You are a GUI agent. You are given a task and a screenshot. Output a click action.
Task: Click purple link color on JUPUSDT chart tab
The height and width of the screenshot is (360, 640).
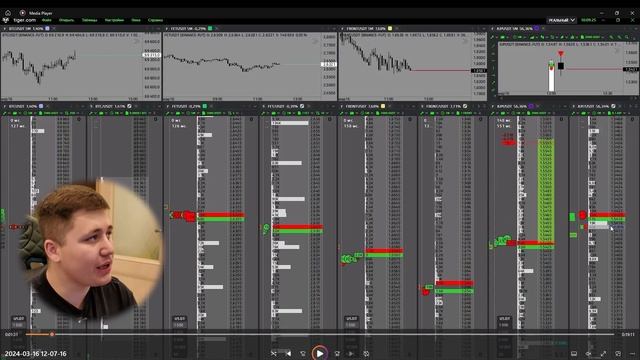(536, 29)
